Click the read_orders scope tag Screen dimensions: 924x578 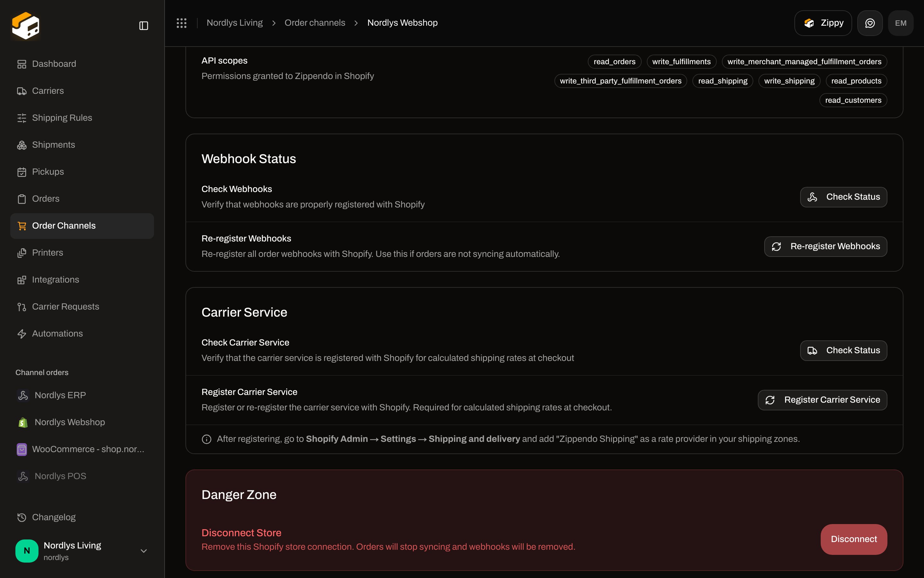pos(614,62)
